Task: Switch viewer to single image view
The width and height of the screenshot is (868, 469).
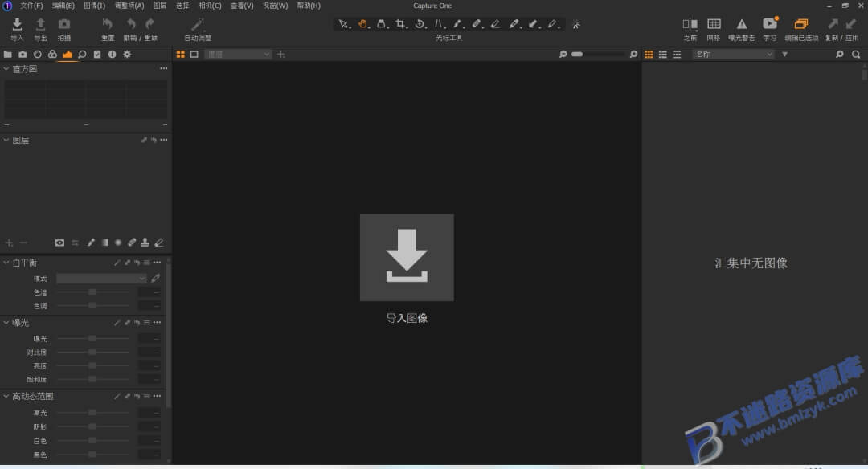Action: [x=194, y=54]
